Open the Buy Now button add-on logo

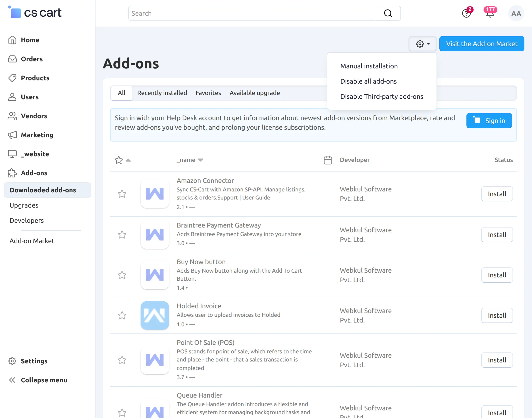pos(155,275)
